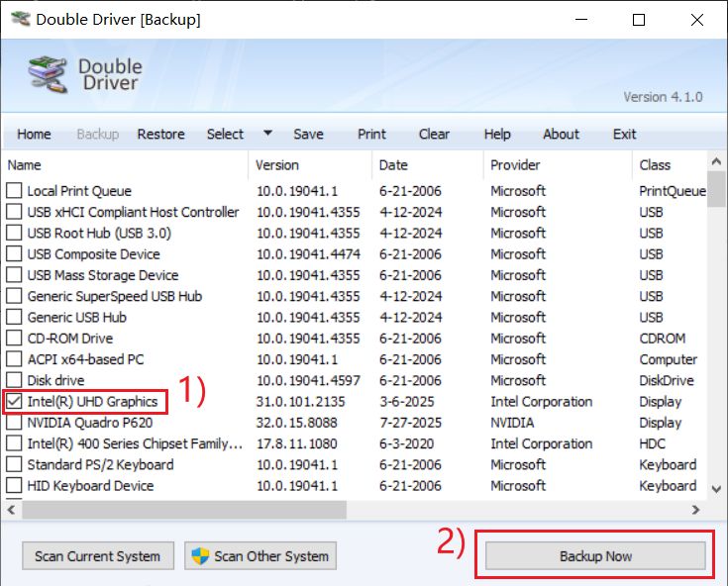Click Print in the toolbar

tap(371, 135)
